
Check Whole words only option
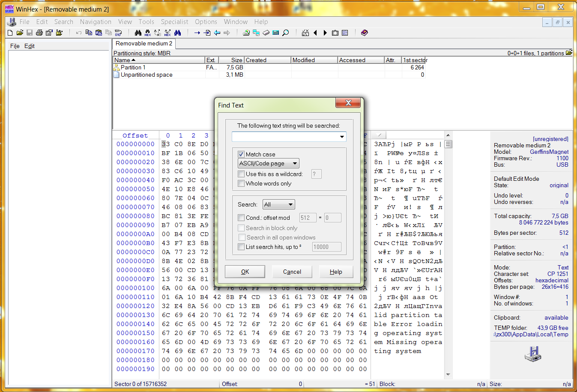(241, 183)
